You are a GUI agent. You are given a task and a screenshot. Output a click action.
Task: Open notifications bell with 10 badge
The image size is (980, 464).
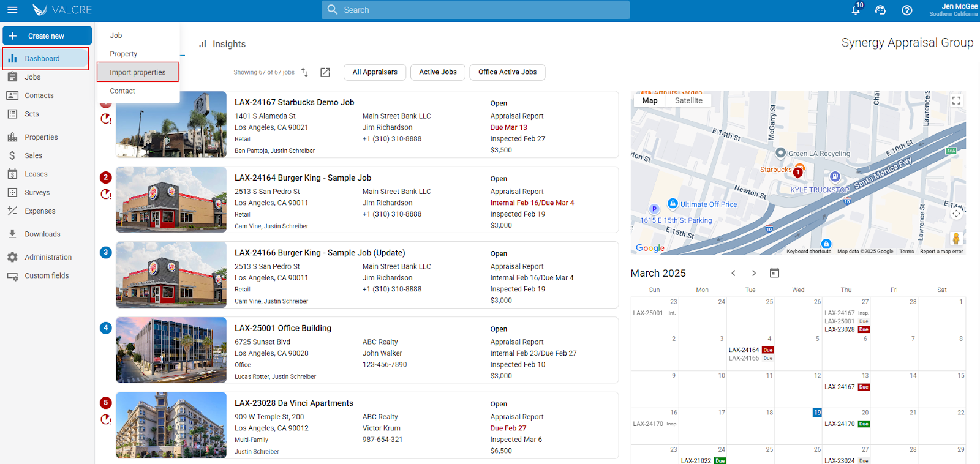(856, 9)
